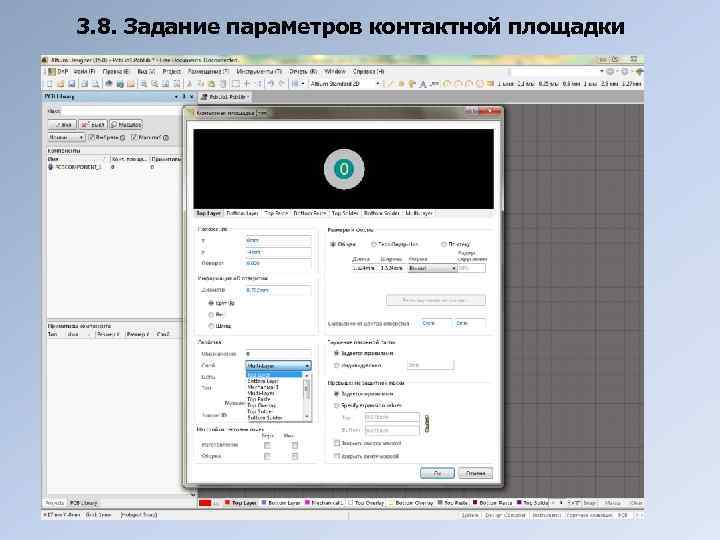Screen dimensions: 720x540
Task: Click the Масштаб button in PCB Library panel
Action: click(126, 124)
